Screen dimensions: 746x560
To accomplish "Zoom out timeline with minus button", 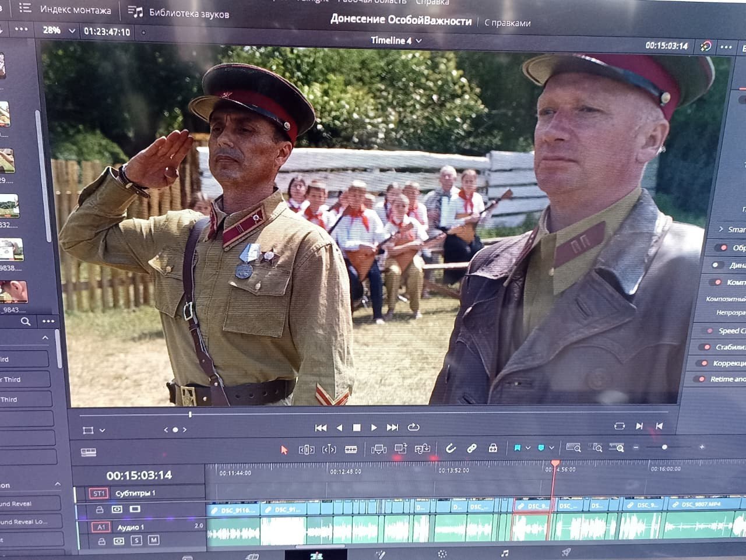I will click(x=636, y=448).
